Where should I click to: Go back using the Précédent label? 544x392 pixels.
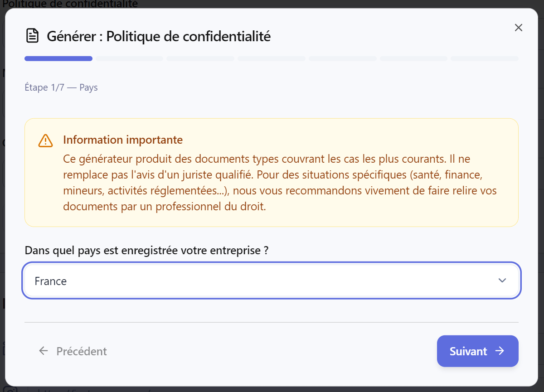pos(82,351)
